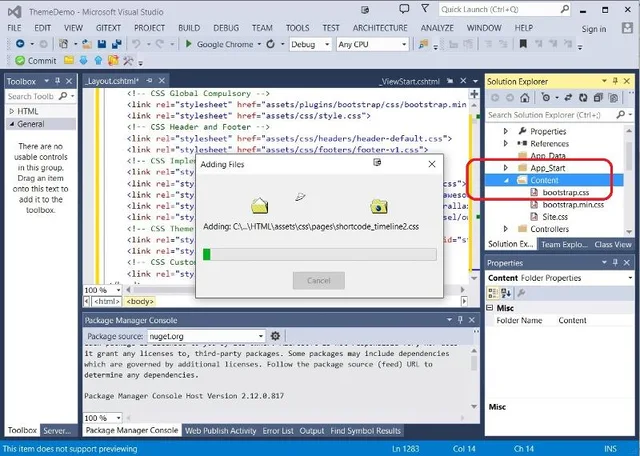Click the Git push blue up-arrow icon
The width and height of the screenshot is (640, 456).
(98, 60)
